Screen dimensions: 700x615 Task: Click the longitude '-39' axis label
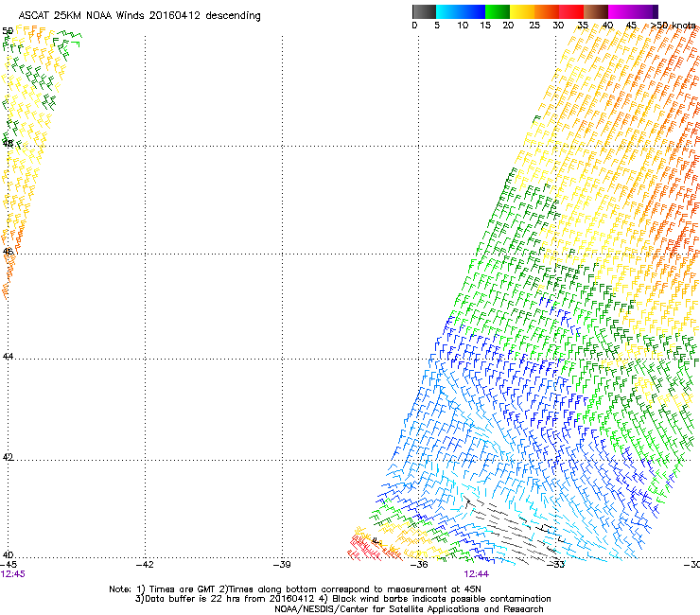click(x=282, y=564)
